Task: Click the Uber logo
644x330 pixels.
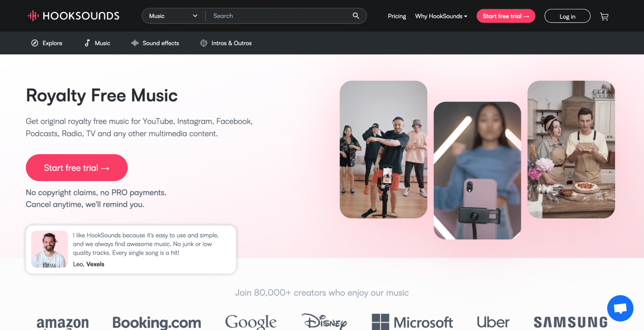Action: [x=493, y=322]
